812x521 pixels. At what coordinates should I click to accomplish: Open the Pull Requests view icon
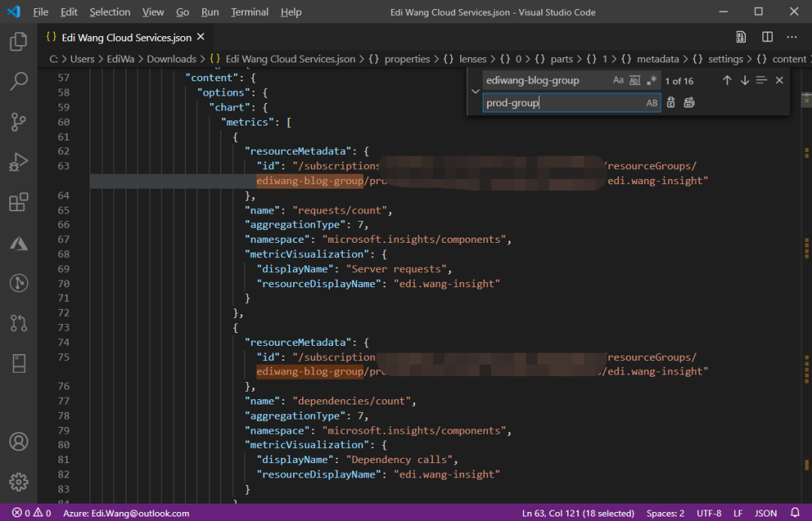19,323
